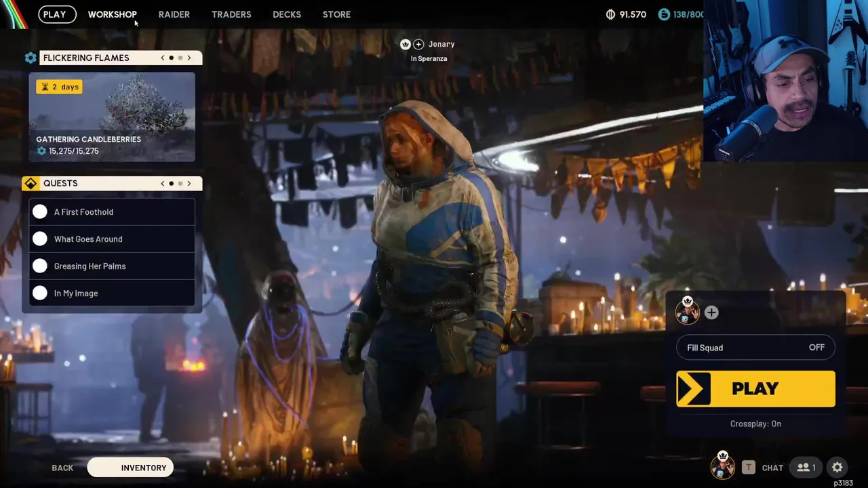Track the In My Image quest circle
This screenshot has width=868, height=488.
coord(40,293)
